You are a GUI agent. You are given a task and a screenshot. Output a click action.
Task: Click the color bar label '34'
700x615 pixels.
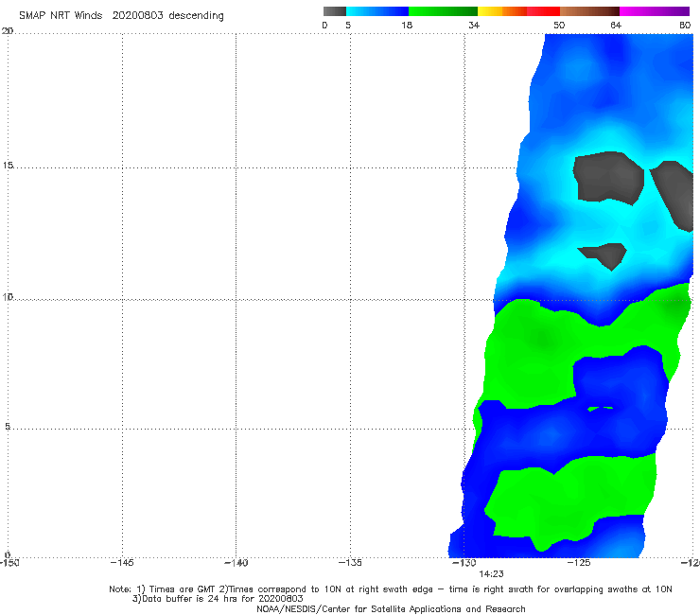[x=474, y=25]
